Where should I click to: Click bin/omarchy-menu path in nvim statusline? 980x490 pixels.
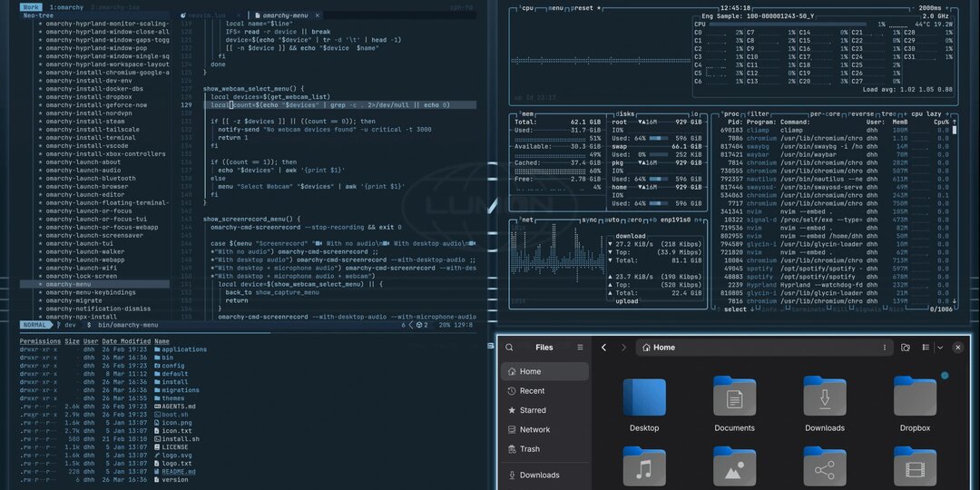[x=128, y=325]
